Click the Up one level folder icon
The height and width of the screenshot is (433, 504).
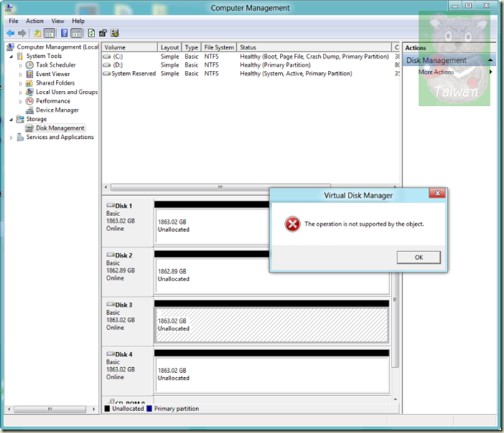pyautogui.click(x=38, y=33)
